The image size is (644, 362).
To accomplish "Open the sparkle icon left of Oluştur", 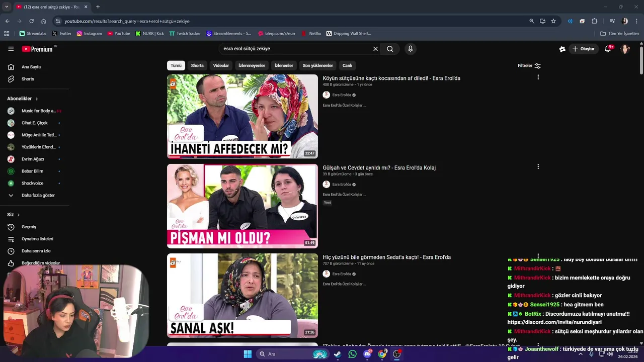I will tap(562, 49).
